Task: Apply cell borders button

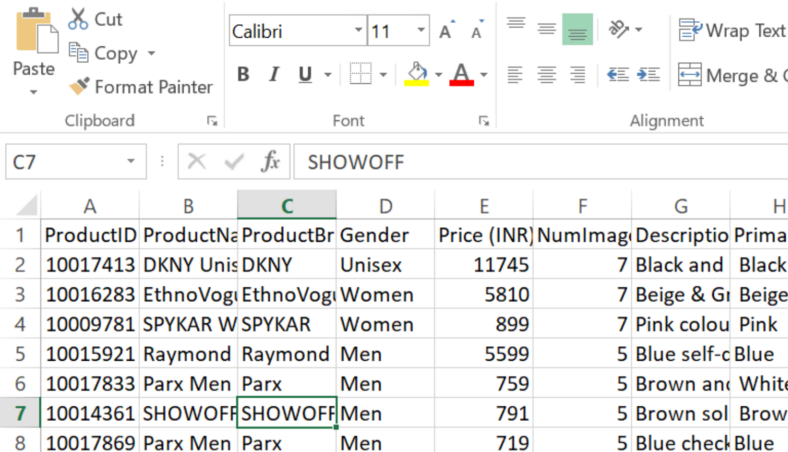Action: tap(360, 74)
